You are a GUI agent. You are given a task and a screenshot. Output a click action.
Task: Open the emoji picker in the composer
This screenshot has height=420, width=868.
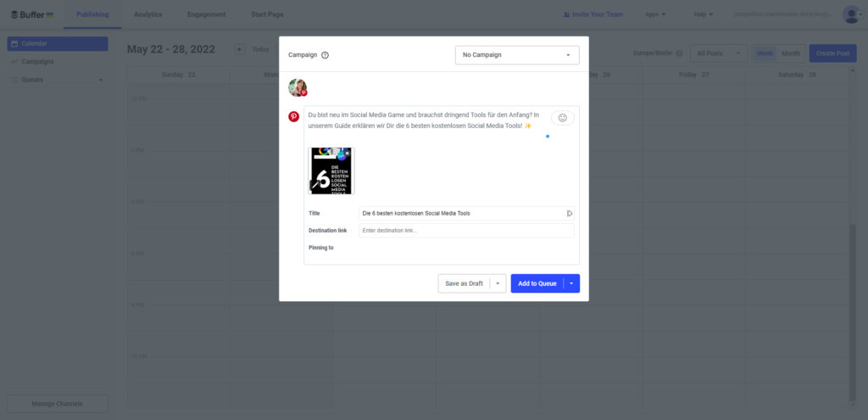(563, 118)
